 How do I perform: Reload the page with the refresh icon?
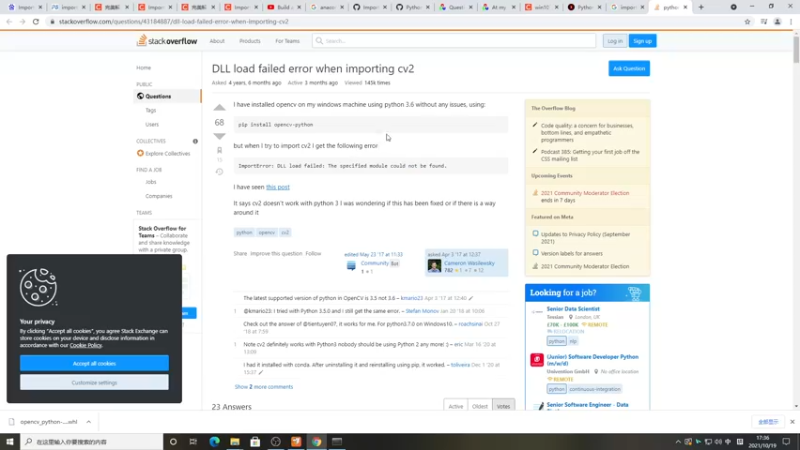tap(36, 22)
